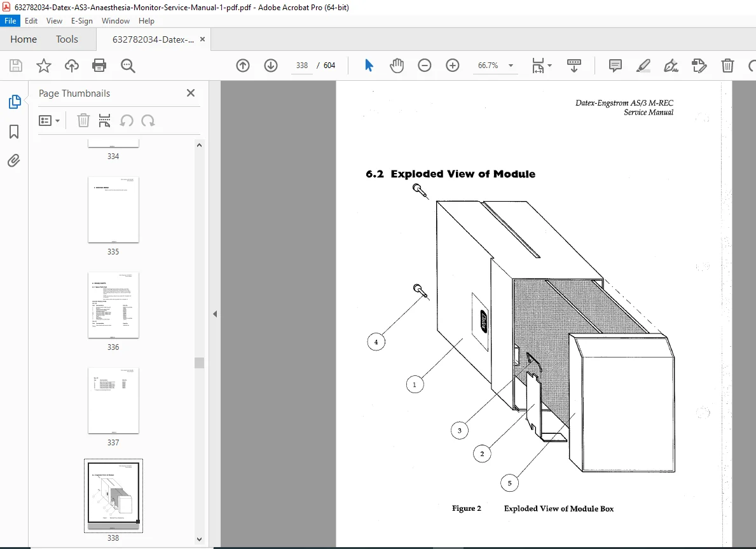The image size is (756, 549).
Task: Select the page 336 thumbnail
Action: click(x=113, y=305)
